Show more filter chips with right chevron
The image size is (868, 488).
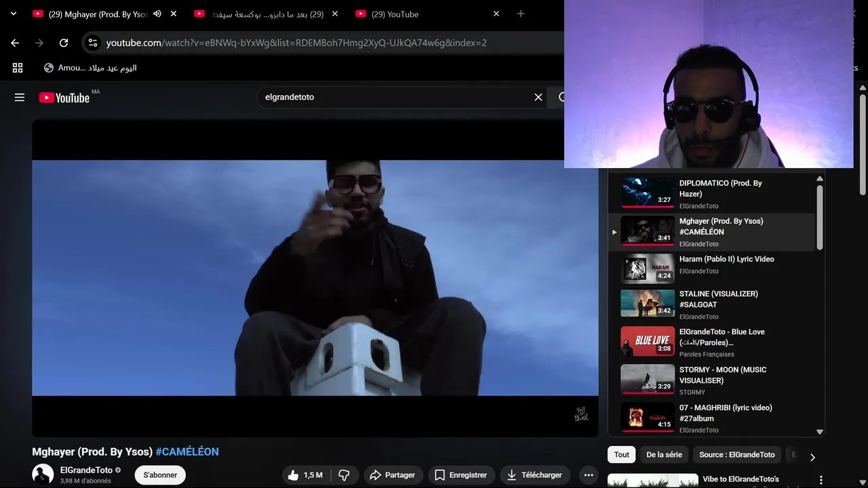tap(812, 457)
